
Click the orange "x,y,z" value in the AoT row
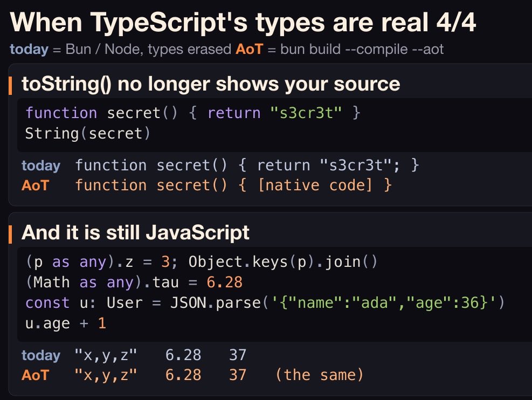click(x=106, y=376)
